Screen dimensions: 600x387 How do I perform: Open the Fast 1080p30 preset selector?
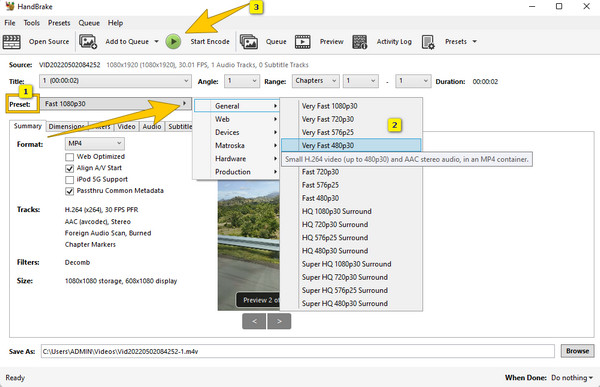pyautogui.click(x=115, y=104)
